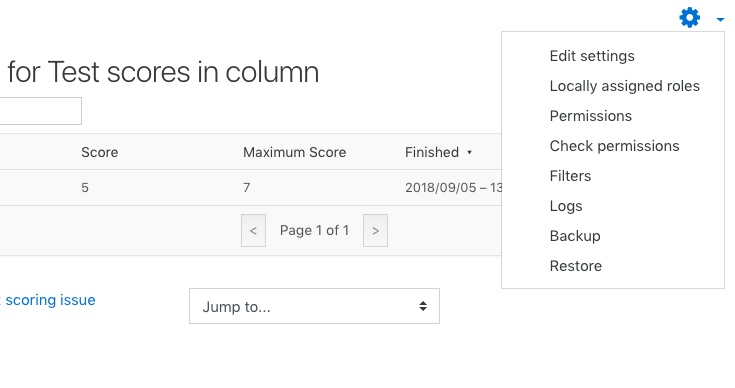The height and width of the screenshot is (388, 735).
Task: Sort by the Score column header
Action: pyautogui.click(x=99, y=152)
